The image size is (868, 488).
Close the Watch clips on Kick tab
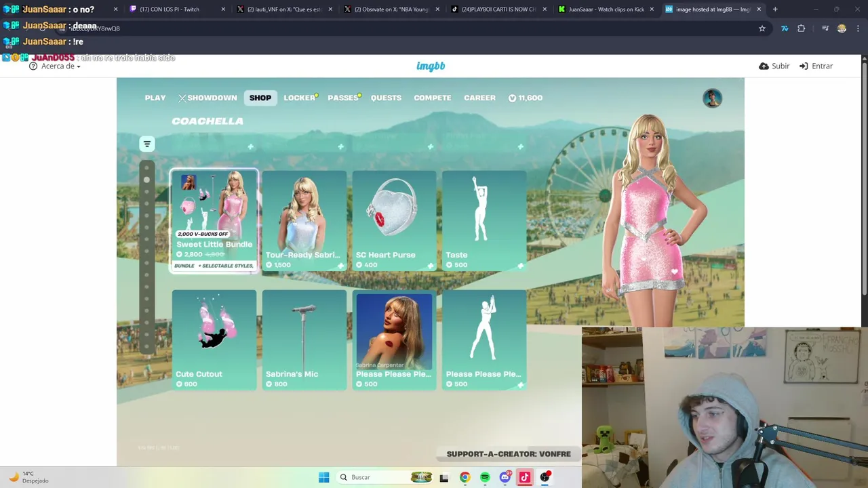coord(652,9)
